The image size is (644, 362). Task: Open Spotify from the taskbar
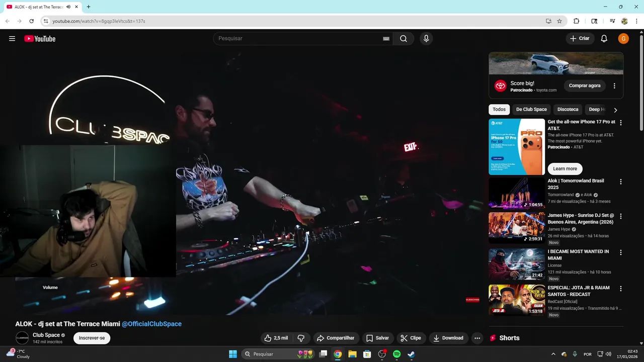pos(396,354)
